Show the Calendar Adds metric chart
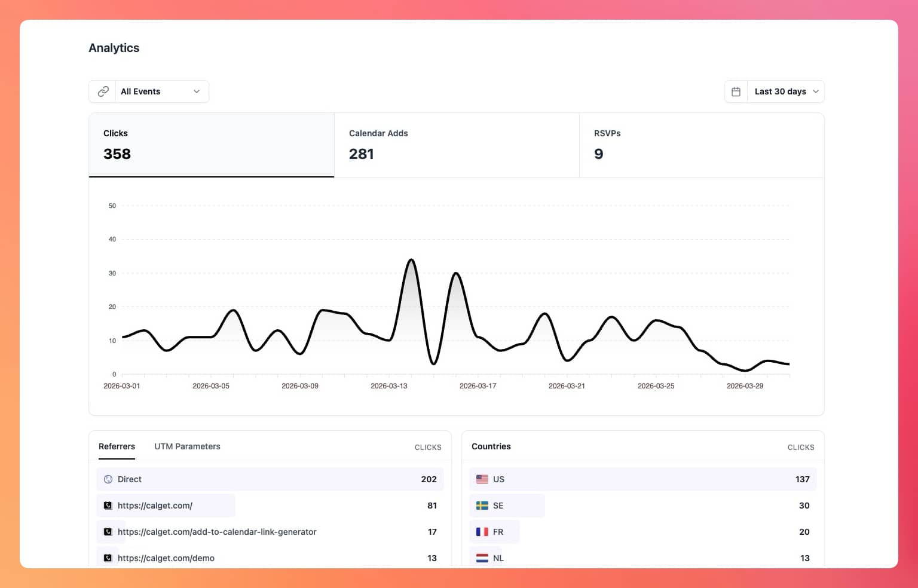Screen dimensions: 918x588 pos(456,145)
